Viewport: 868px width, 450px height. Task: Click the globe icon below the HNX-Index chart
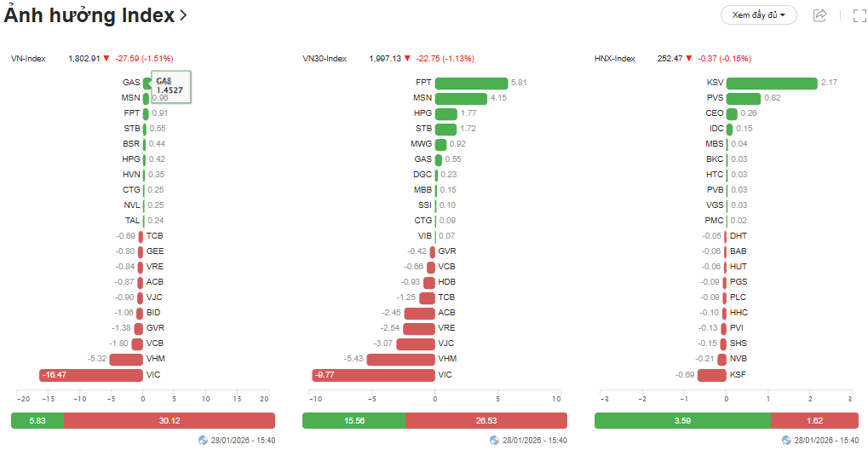[x=787, y=441]
